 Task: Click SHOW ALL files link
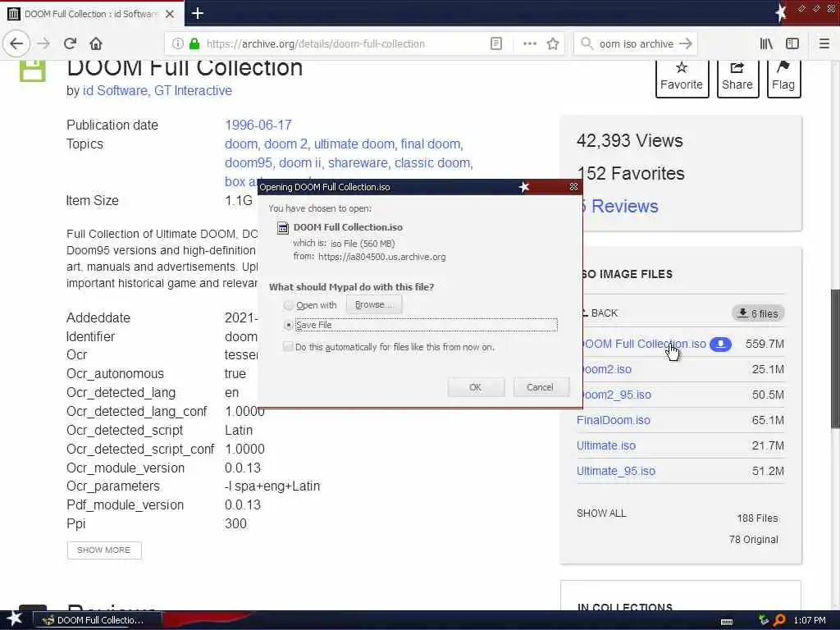point(601,514)
